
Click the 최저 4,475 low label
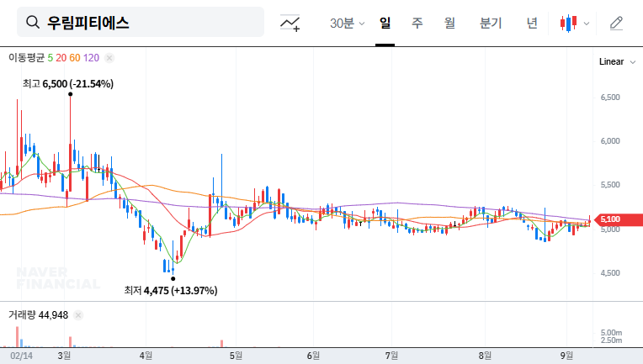(171, 291)
